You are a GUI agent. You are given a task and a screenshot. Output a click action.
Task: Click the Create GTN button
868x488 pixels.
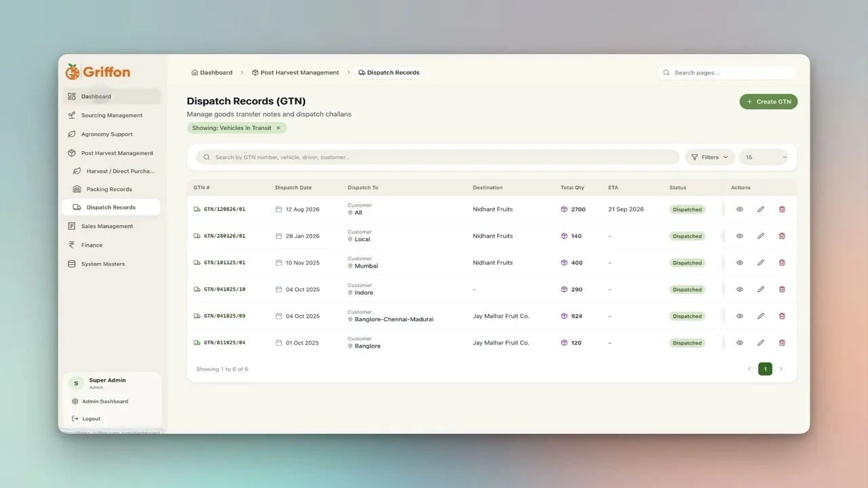(768, 102)
